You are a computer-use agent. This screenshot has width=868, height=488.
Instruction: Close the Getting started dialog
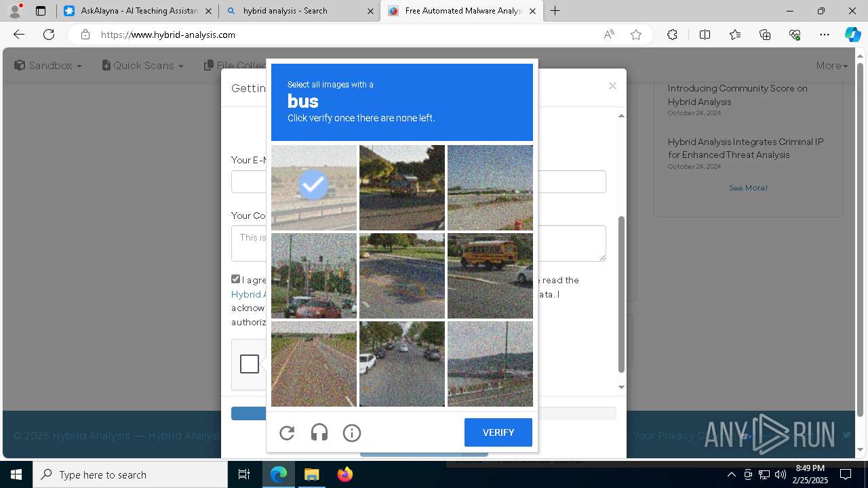click(612, 85)
